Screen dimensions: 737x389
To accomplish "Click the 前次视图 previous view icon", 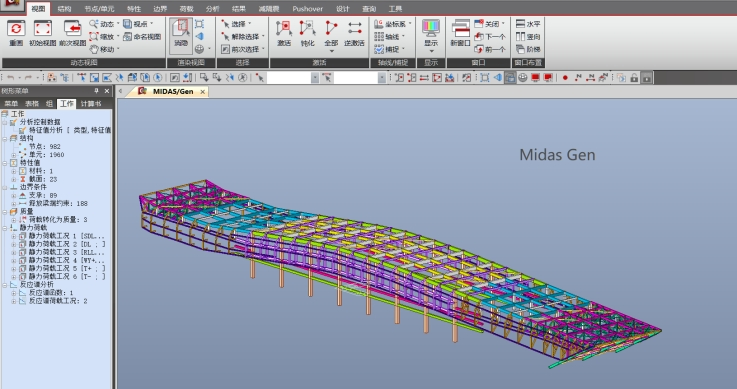I will click(x=72, y=29).
